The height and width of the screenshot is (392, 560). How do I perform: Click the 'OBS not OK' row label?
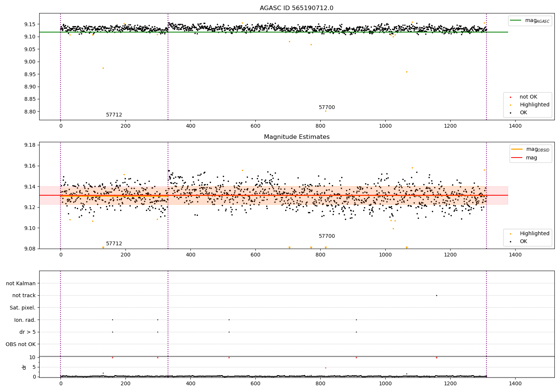tap(21, 344)
